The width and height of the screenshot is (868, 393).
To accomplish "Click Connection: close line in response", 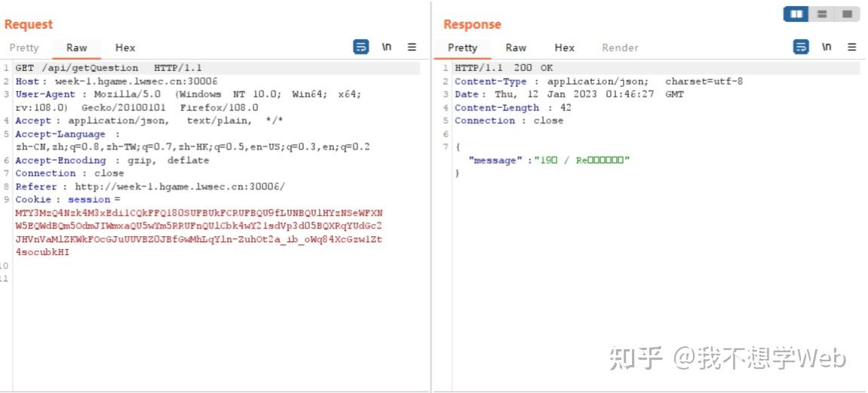I will [509, 121].
